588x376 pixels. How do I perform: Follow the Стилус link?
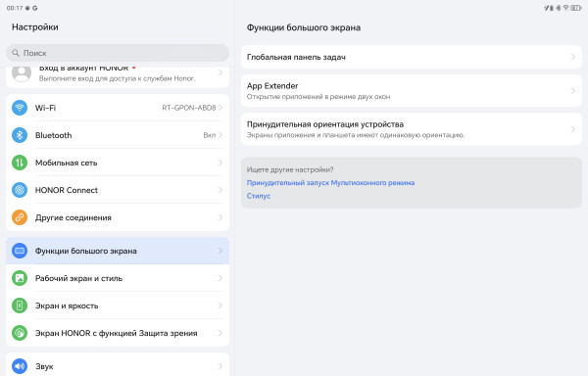[259, 196]
